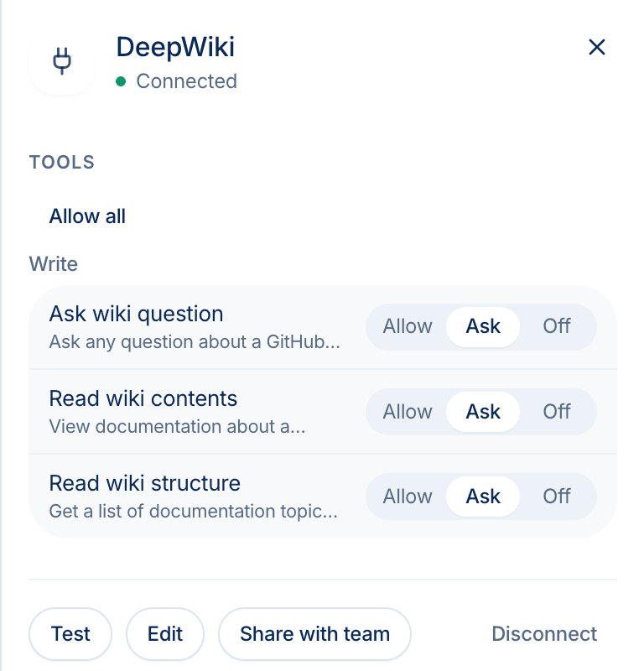Turn Off the Ask wiki question tool
Viewport: 644px width, 671px height.
coord(556,326)
